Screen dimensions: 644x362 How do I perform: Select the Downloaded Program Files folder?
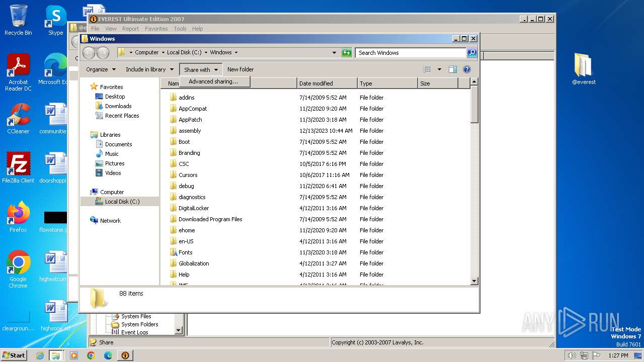coord(210,219)
